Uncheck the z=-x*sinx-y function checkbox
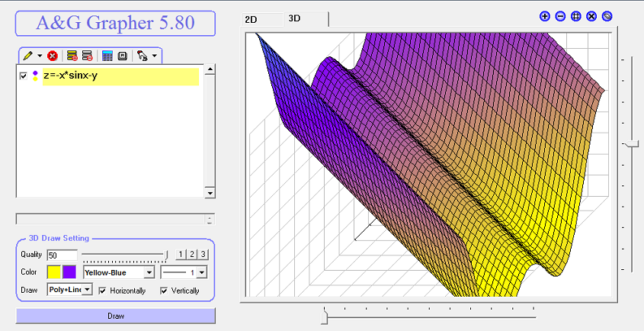 click(24, 76)
